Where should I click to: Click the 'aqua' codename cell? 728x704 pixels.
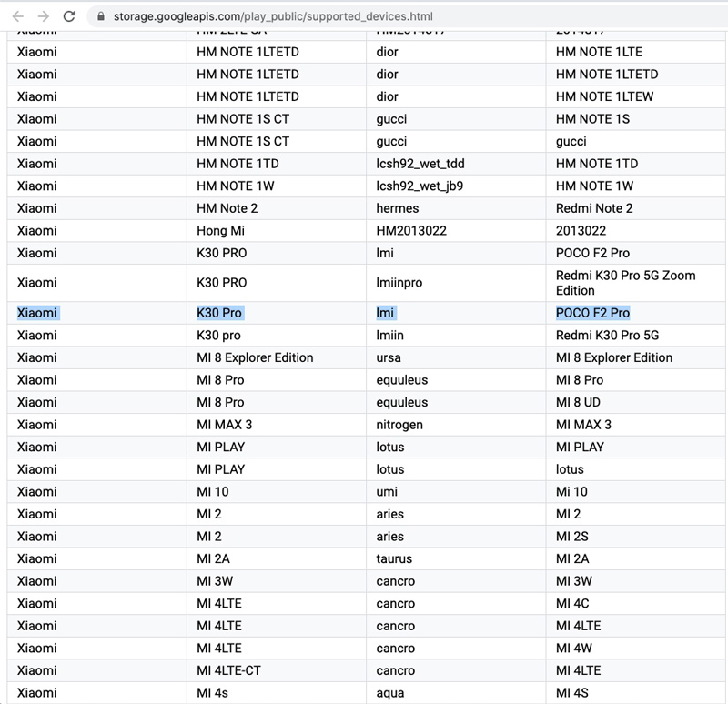click(390, 693)
